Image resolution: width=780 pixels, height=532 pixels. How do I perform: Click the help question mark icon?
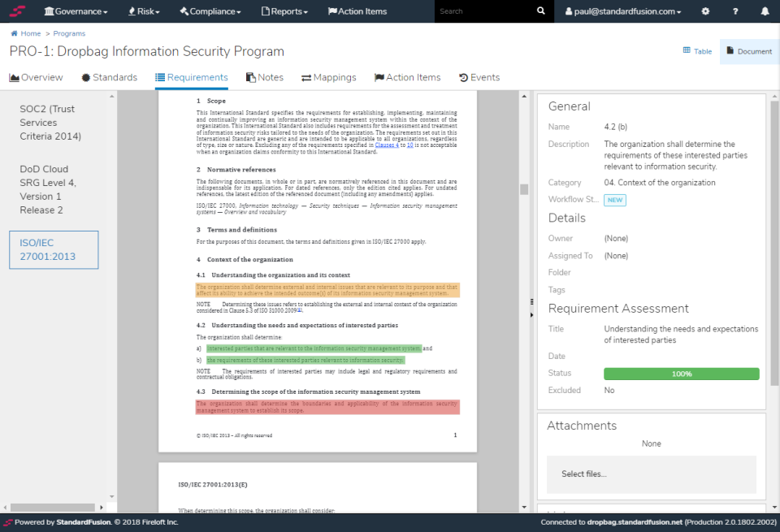pos(735,11)
